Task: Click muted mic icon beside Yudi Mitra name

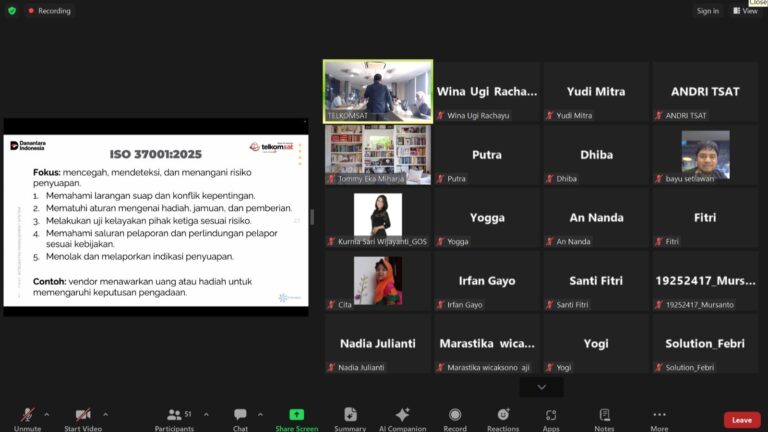Action: pos(550,116)
